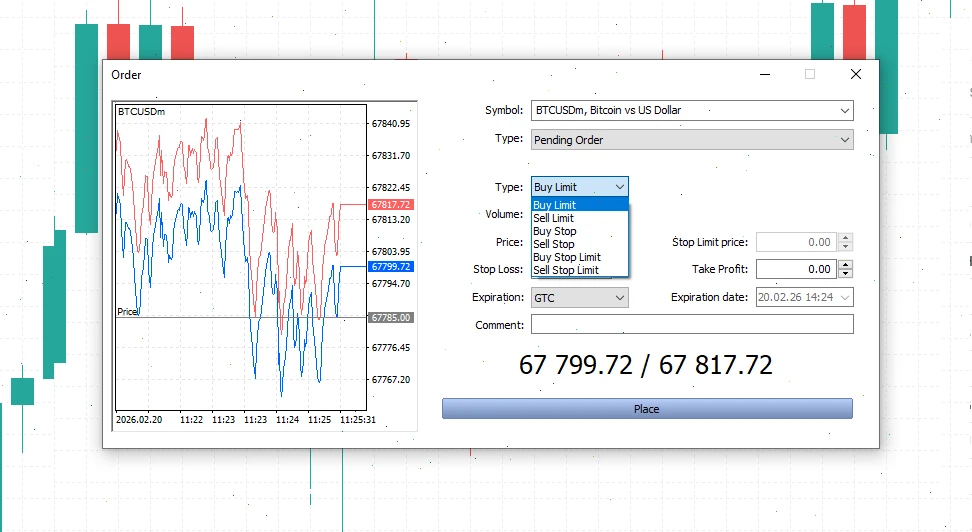Click the 67785.00 price line marker
Viewport: 972px width, 532px height.
391,317
